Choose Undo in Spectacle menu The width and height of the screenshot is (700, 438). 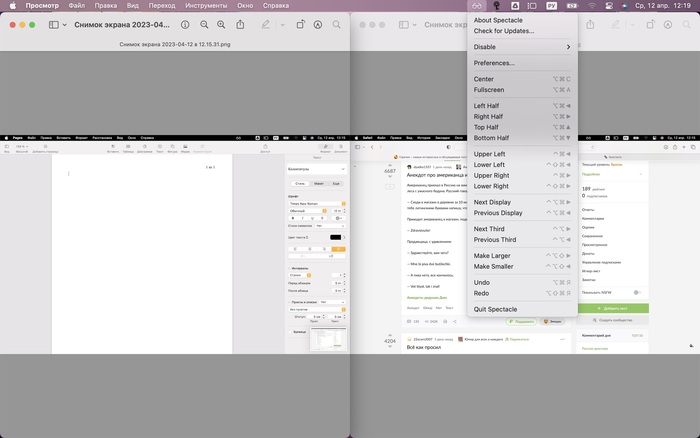tap(522, 283)
